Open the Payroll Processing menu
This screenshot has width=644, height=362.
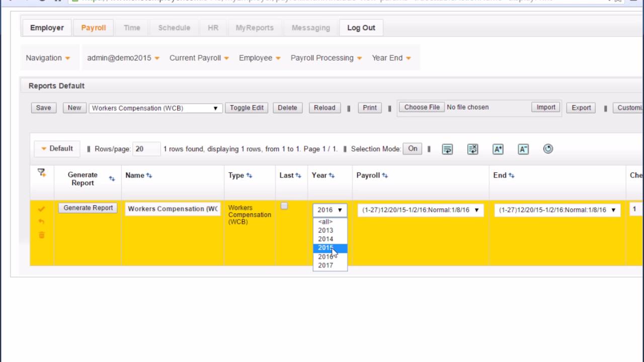[x=326, y=58]
